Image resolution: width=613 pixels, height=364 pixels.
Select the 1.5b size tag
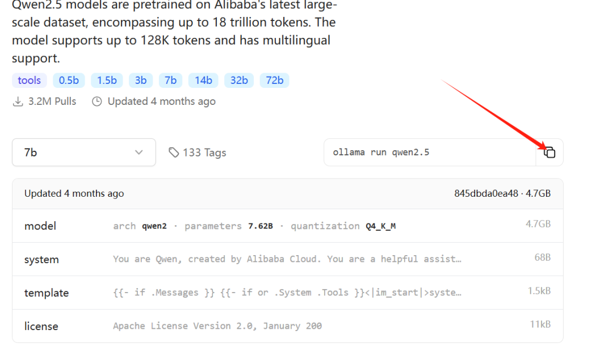(x=107, y=81)
